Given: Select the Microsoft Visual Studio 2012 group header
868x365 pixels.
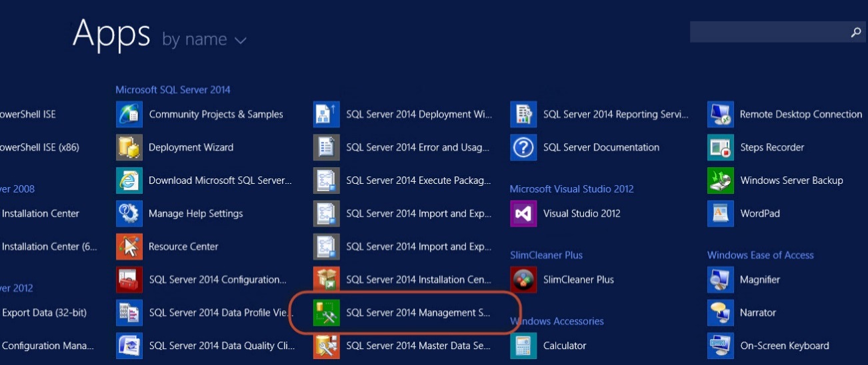Looking at the screenshot, I should click(572, 189).
